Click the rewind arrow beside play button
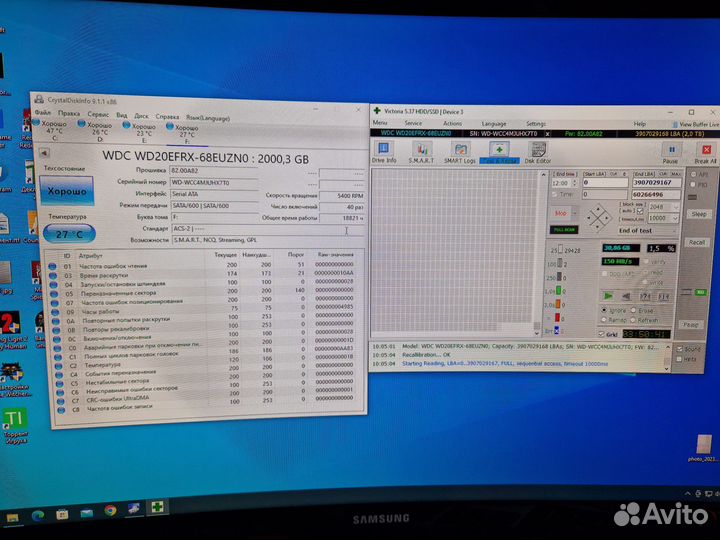 pyautogui.click(x=626, y=297)
